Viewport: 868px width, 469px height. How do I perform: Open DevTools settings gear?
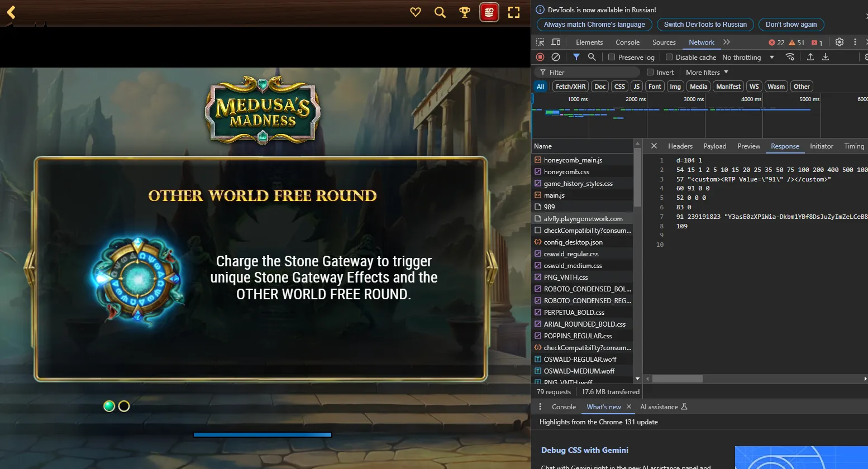[840, 42]
